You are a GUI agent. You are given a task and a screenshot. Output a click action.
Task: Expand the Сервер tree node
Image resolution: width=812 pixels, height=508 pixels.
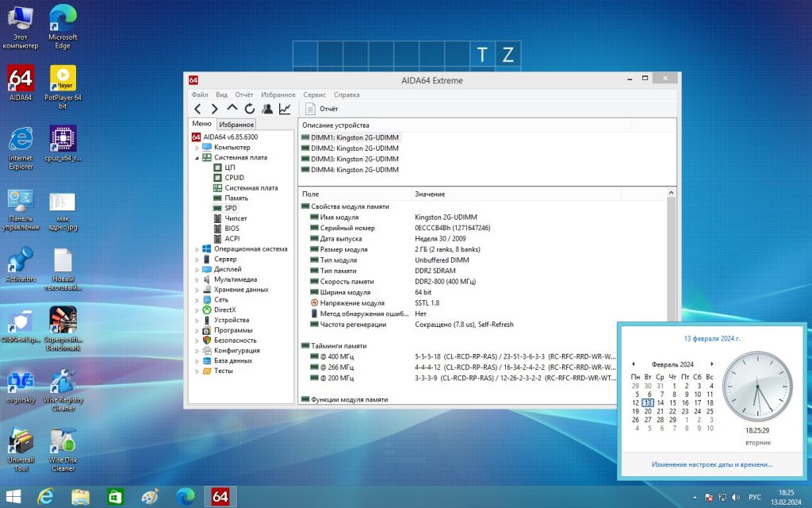(197, 260)
